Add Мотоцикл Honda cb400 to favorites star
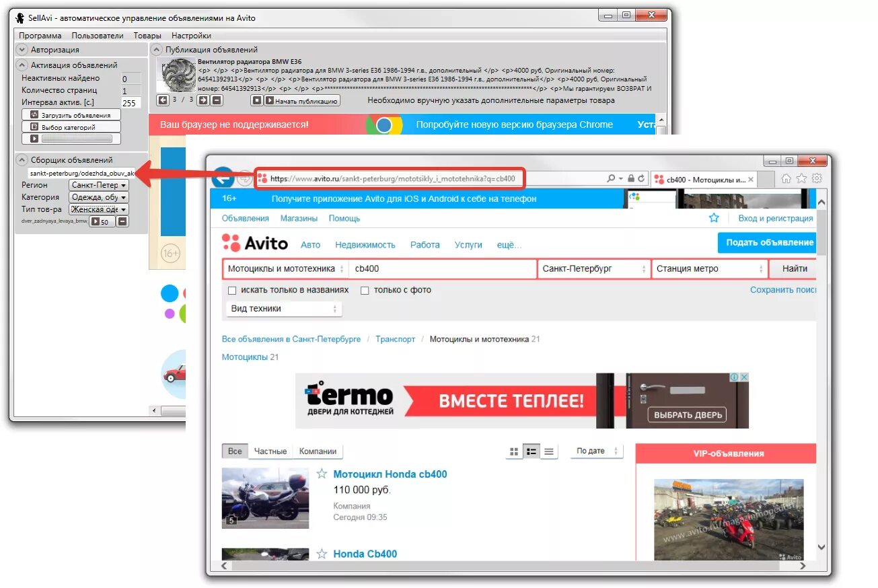The image size is (878, 588). tap(322, 474)
